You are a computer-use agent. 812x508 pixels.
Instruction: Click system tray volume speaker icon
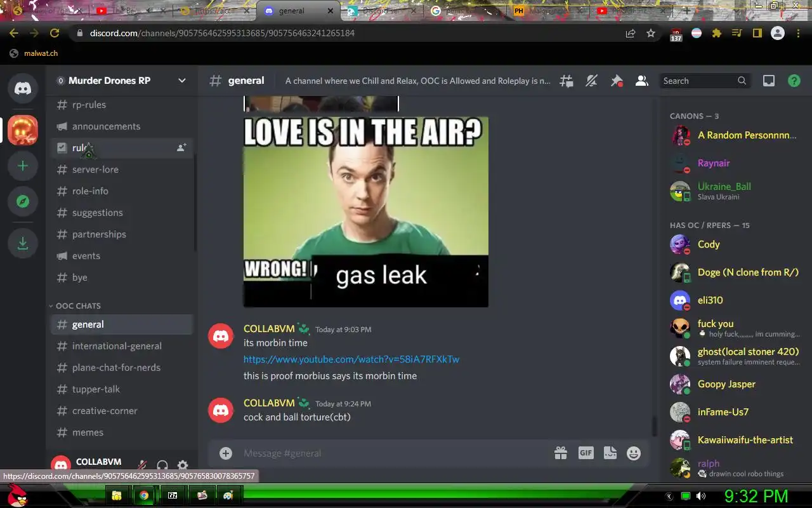click(700, 496)
